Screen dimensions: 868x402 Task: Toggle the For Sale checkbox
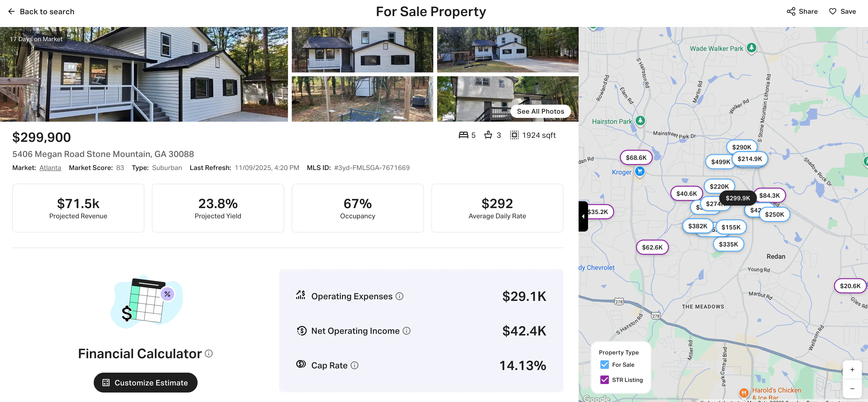click(x=604, y=365)
